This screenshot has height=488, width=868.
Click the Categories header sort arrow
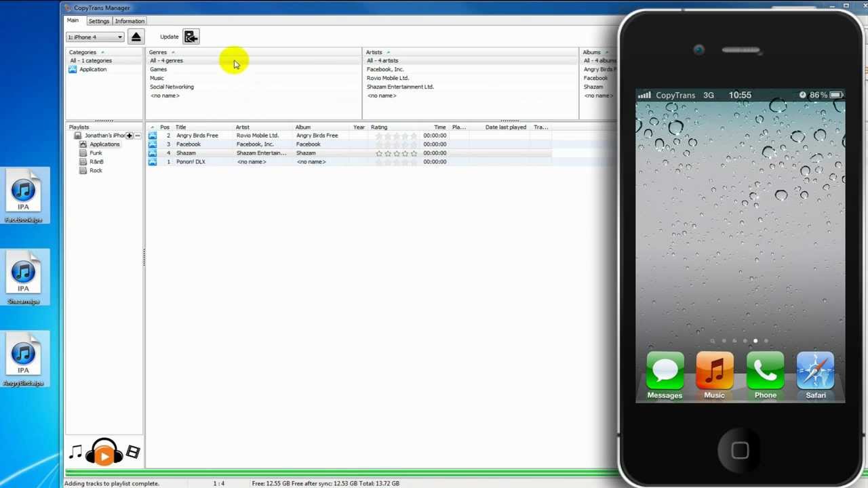(x=102, y=52)
